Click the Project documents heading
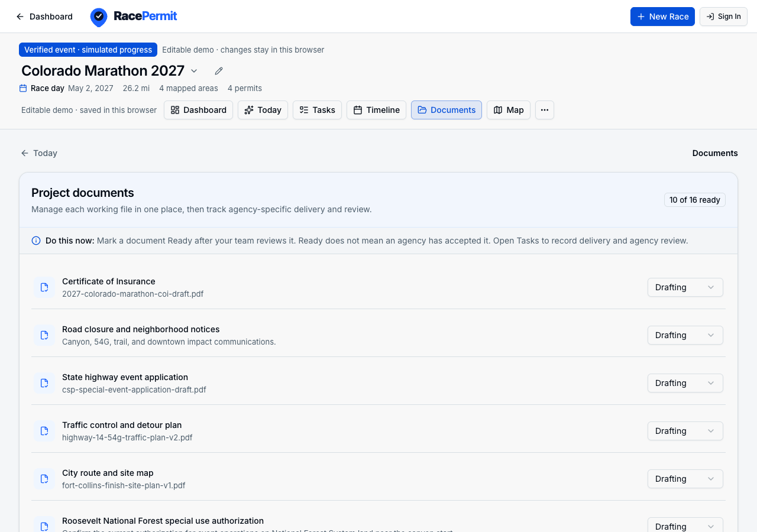Viewport: 757px width, 532px height. 83,193
